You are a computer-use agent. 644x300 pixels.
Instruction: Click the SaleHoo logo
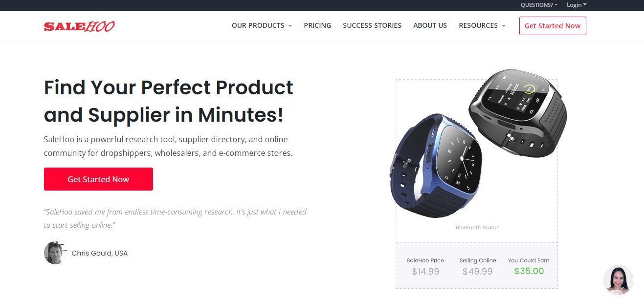(79, 26)
